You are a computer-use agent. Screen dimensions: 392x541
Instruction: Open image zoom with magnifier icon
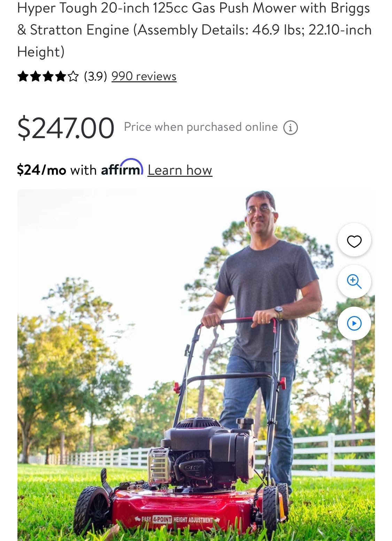354,281
